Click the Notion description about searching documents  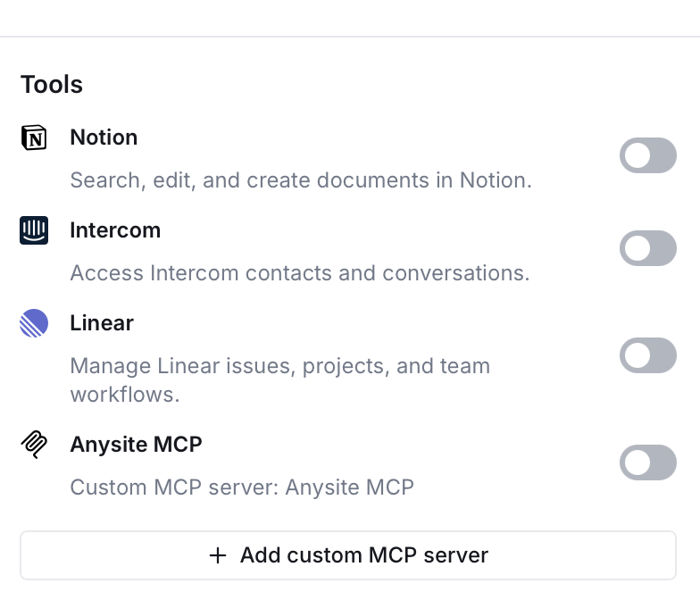[301, 180]
